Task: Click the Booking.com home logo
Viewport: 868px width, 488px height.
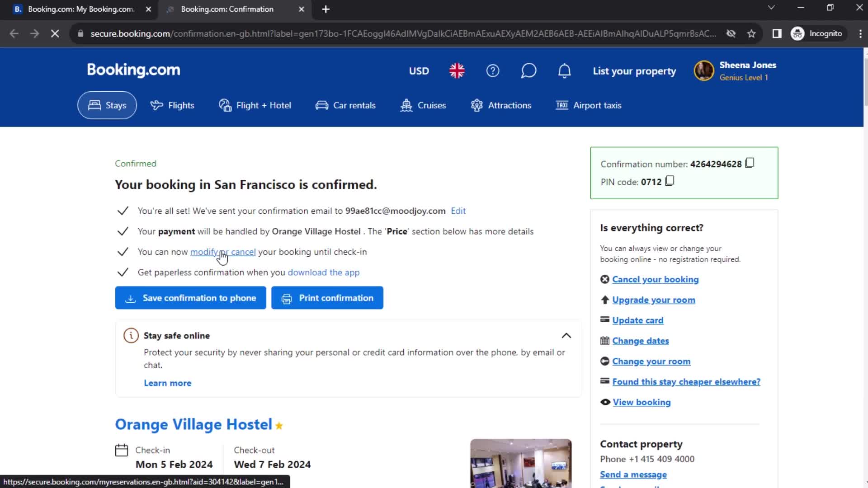Action: [x=133, y=70]
